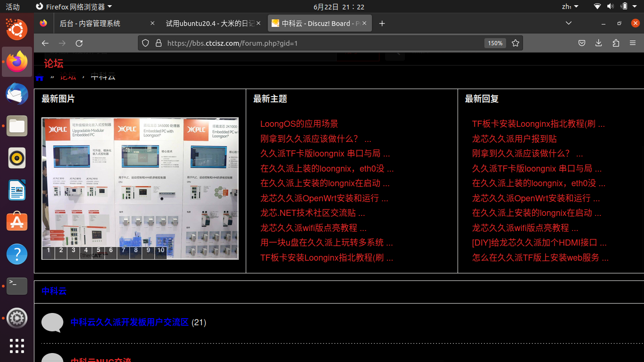Open the tracking protection shield icon

(x=145, y=43)
